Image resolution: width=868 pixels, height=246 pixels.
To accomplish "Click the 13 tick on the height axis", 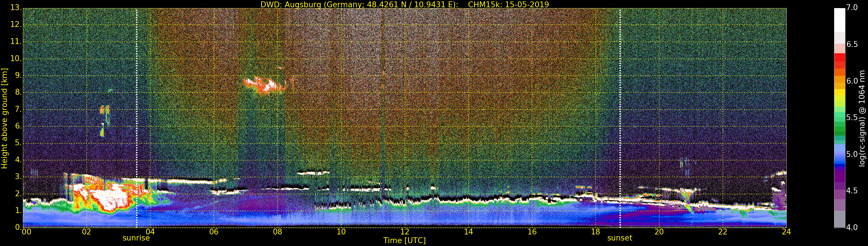I will (16, 8).
